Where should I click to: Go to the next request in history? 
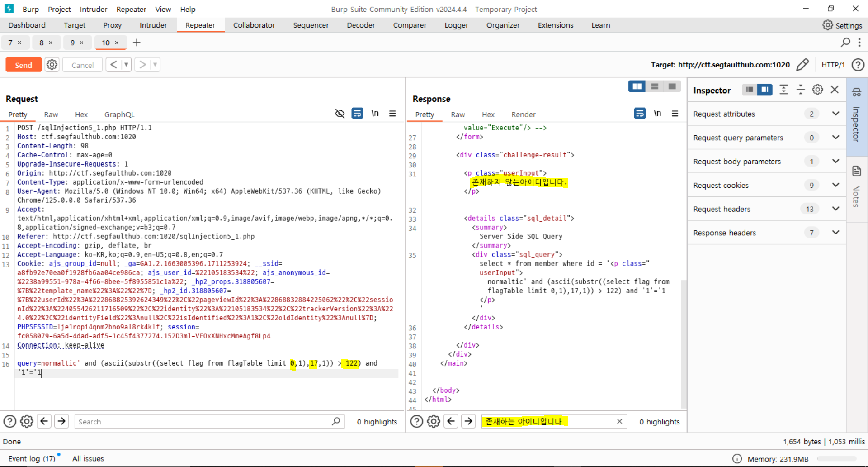[142, 65]
